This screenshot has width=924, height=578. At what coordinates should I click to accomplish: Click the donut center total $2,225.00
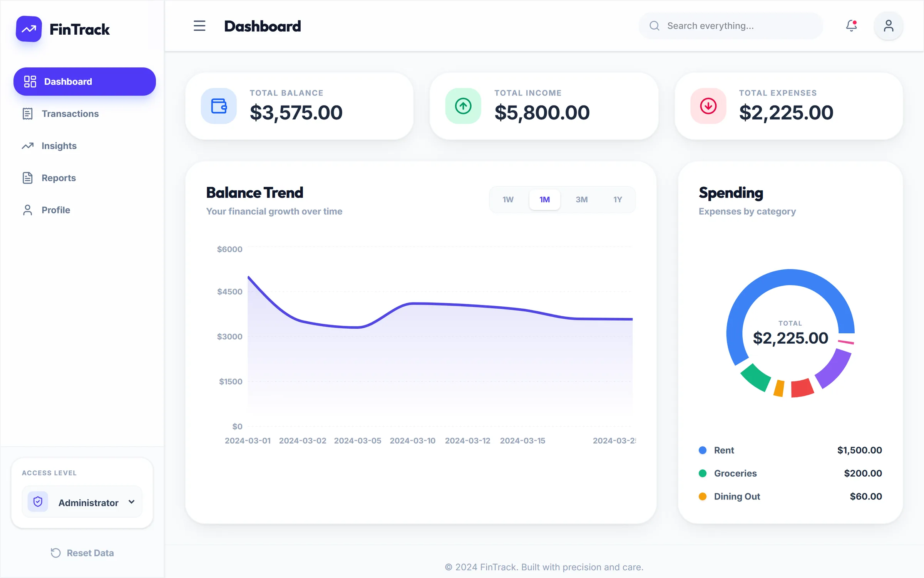tap(790, 338)
